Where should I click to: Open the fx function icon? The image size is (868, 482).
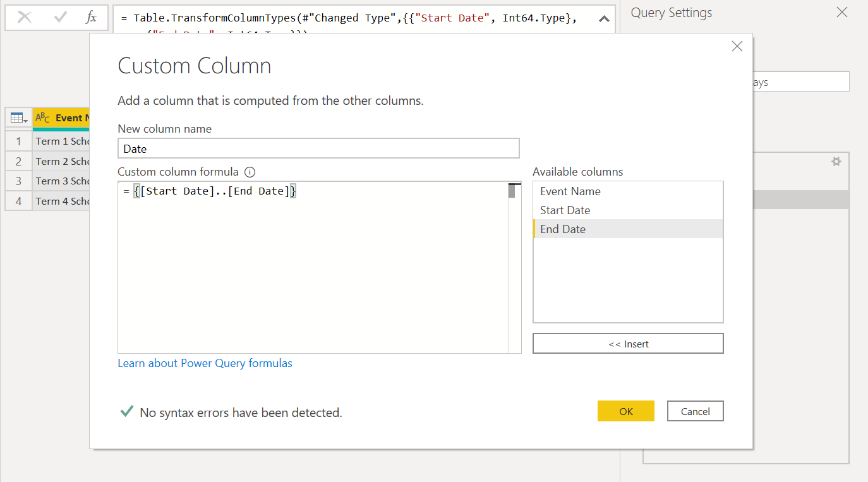tap(92, 18)
